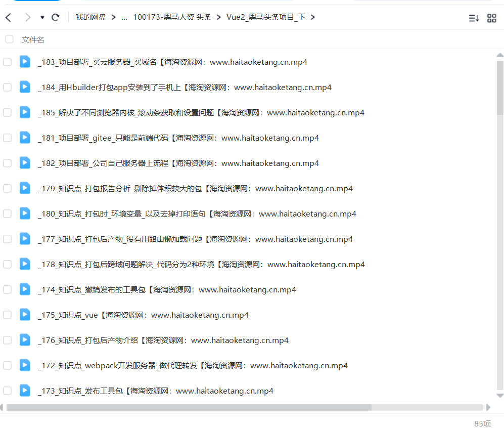
Task: Refresh the current folder listing
Action: click(x=55, y=17)
